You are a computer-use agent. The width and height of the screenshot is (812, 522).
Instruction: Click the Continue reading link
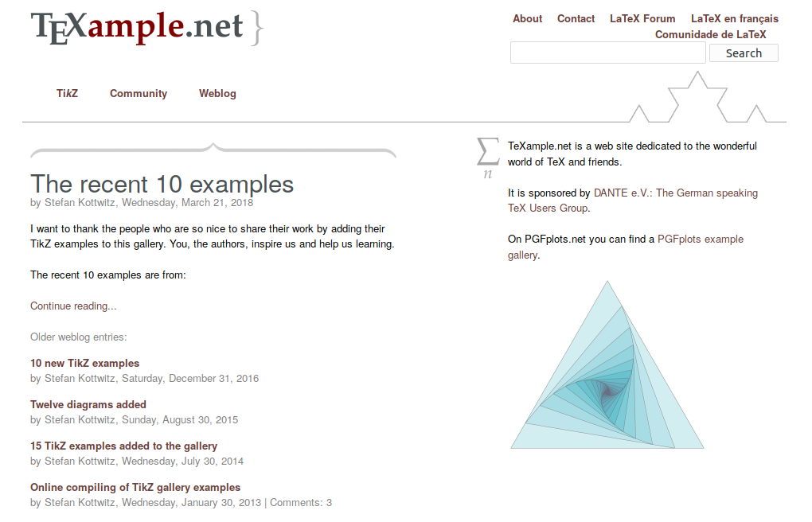[x=73, y=306]
